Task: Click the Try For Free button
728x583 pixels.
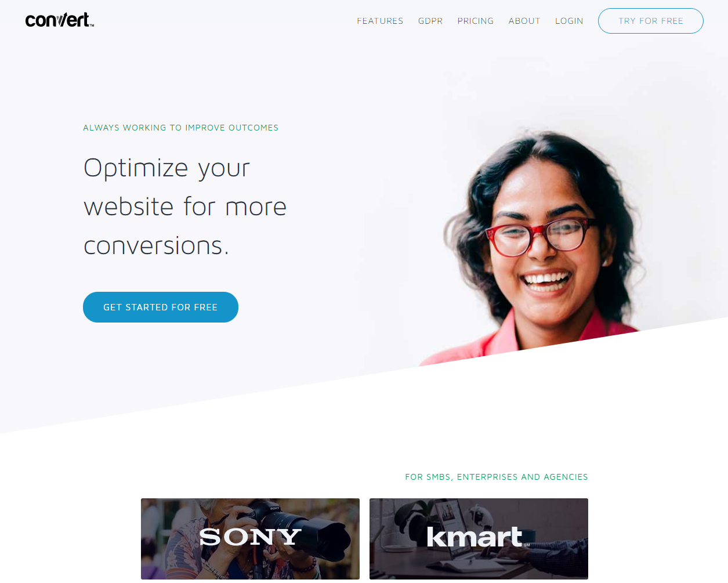Action: pos(651,21)
